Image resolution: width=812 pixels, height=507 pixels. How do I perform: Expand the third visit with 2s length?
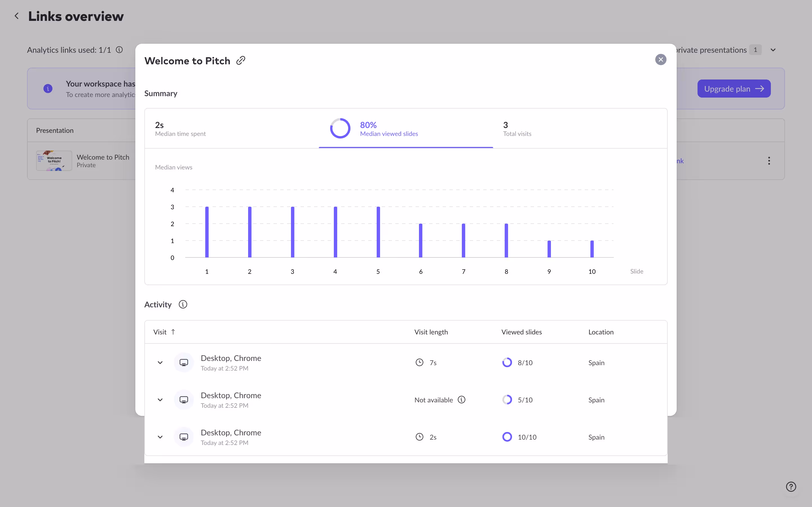pyautogui.click(x=160, y=437)
